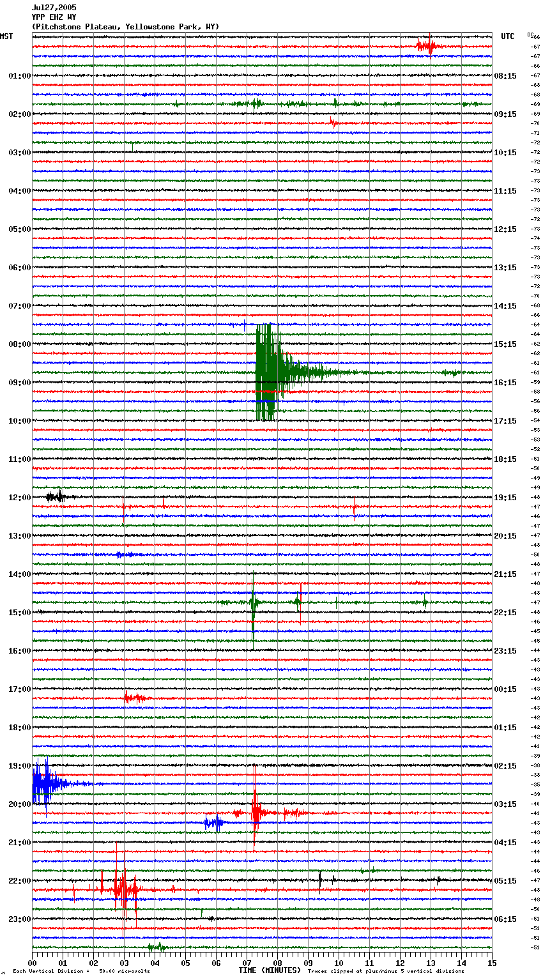The image size is (543, 980).
Task: Click the Jul27,2005 date header
Action: [54, 8]
